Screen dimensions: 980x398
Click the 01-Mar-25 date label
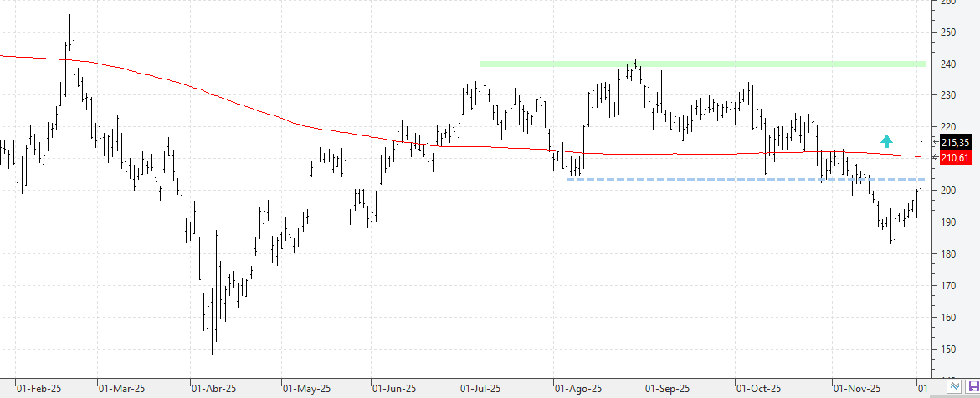point(122,388)
